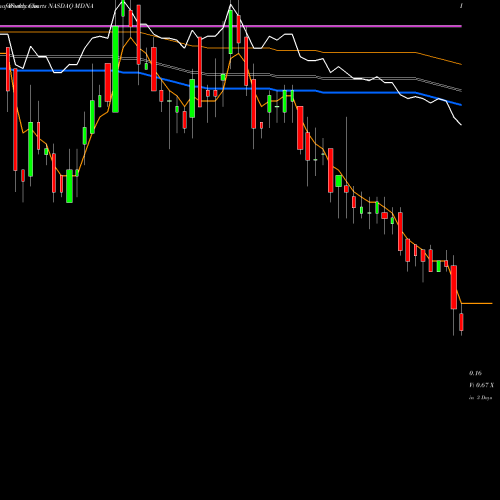Select the 0.16 price value label

pyautogui.click(x=475, y=373)
